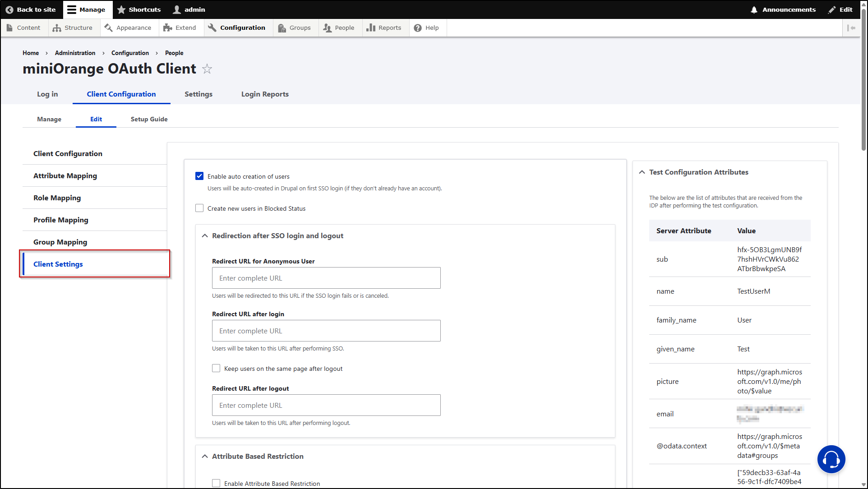
Task: Click the Appearance brush icon
Action: [108, 28]
